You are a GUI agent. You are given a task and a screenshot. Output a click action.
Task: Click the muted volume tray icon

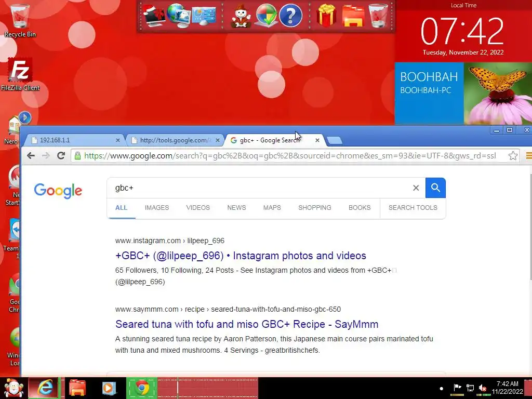click(483, 388)
